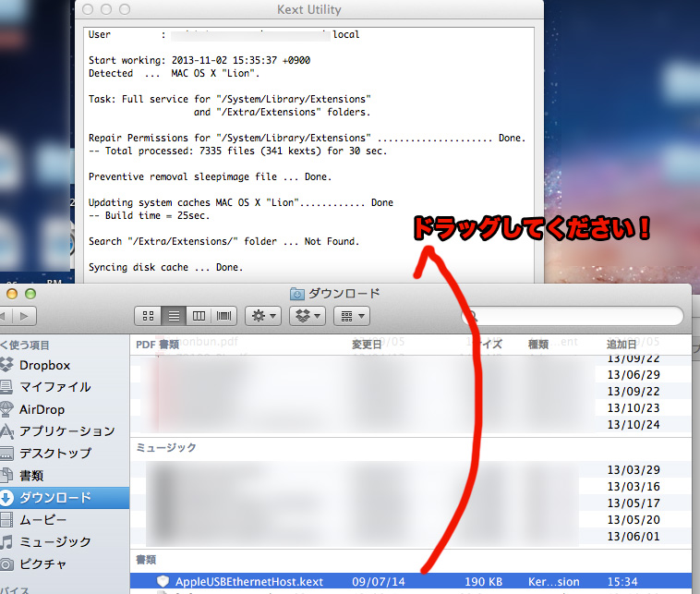Switch Finder to list view

174,316
